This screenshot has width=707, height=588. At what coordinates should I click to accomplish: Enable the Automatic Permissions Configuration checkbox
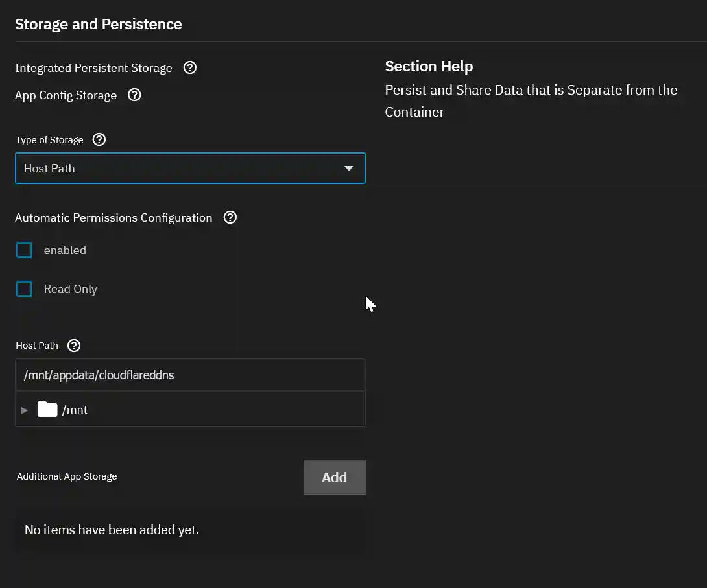click(24, 250)
